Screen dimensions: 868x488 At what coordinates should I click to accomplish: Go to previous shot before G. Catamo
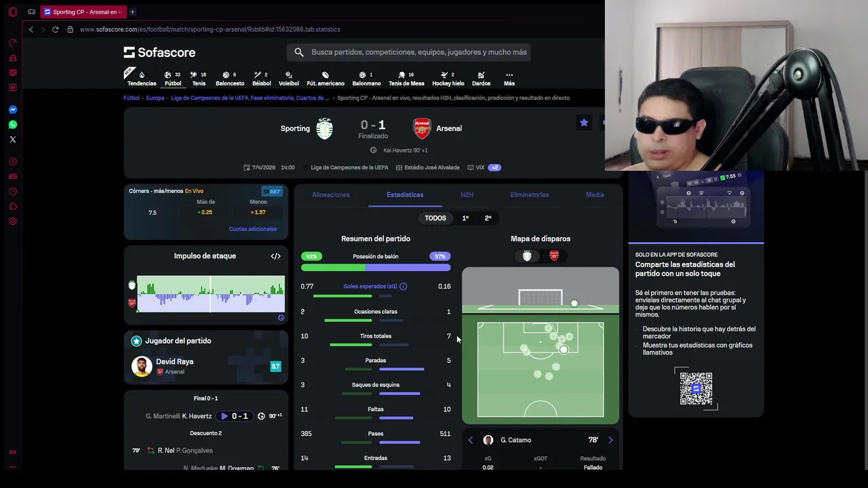[x=471, y=440]
